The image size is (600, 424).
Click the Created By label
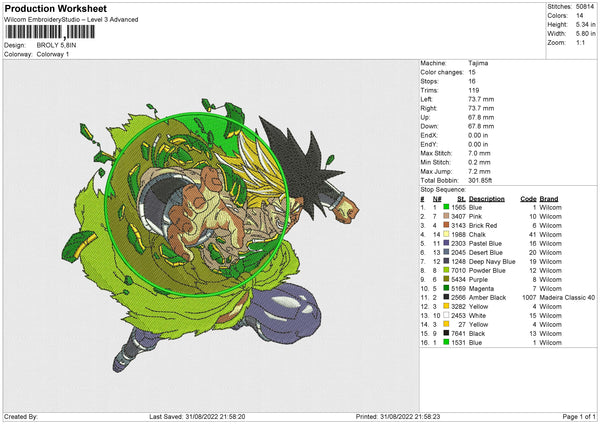21,417
